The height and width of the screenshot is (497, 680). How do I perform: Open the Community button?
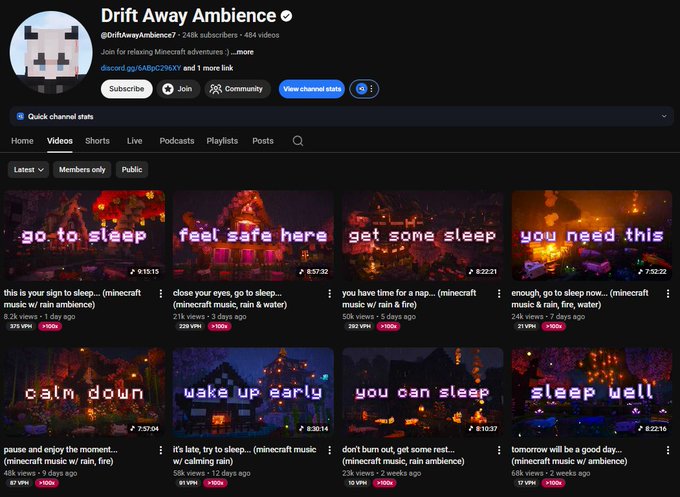coord(237,89)
